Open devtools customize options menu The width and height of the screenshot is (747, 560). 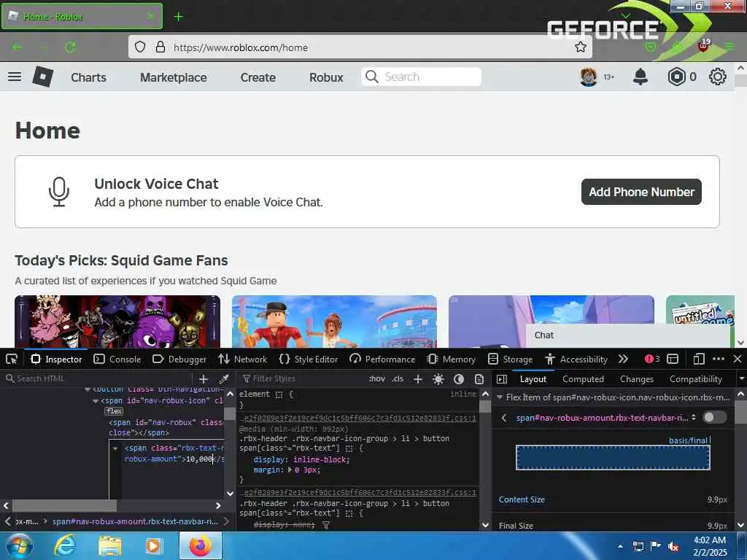point(719,359)
